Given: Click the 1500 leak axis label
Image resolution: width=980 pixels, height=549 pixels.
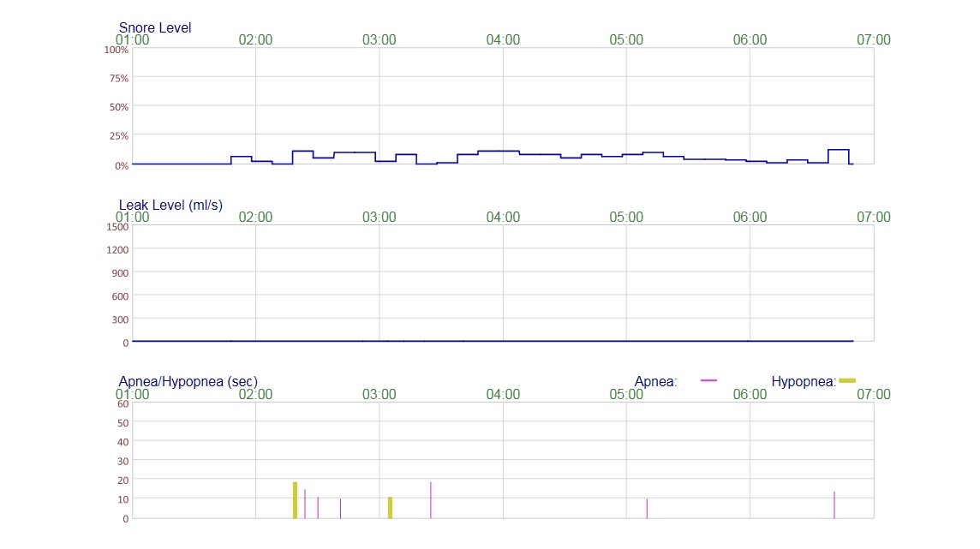Looking at the screenshot, I should point(117,227).
